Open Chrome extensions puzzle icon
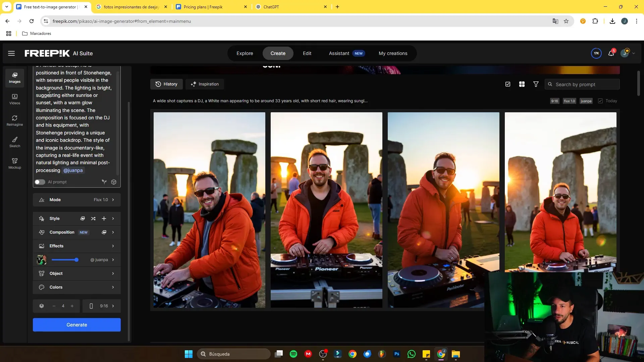 595,21
